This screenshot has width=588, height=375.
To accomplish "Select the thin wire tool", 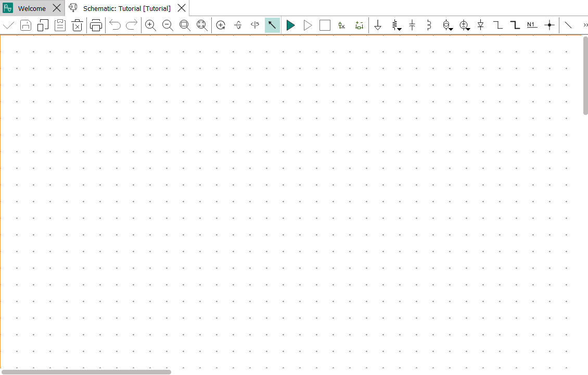I will tap(497, 25).
